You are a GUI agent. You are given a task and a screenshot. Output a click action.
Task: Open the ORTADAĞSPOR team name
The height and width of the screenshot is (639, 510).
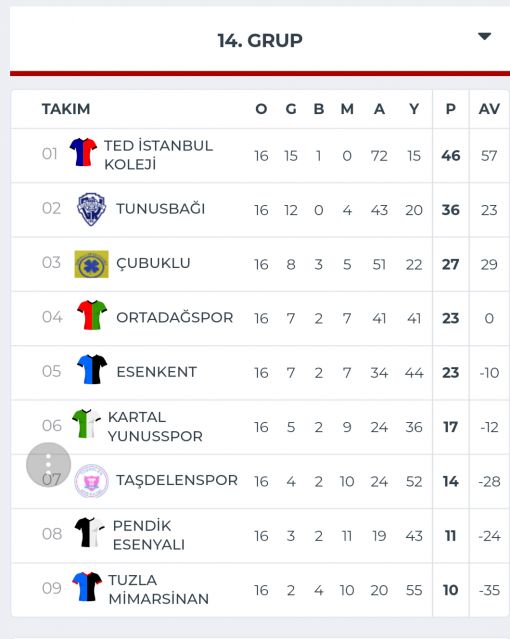pos(174,317)
